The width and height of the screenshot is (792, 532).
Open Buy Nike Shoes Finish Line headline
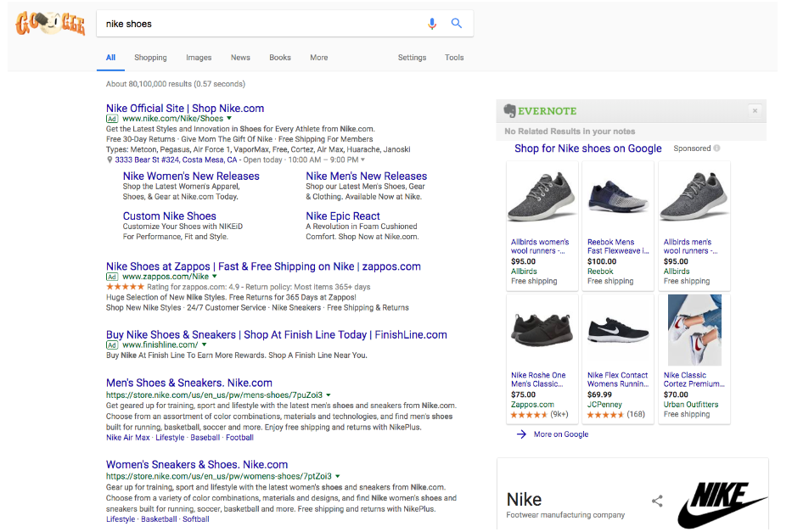276,334
